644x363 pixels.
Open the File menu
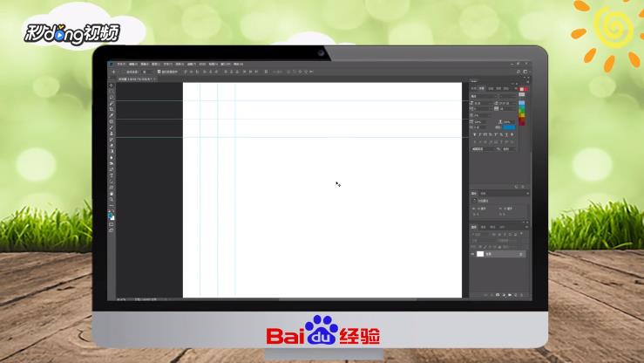[121, 64]
